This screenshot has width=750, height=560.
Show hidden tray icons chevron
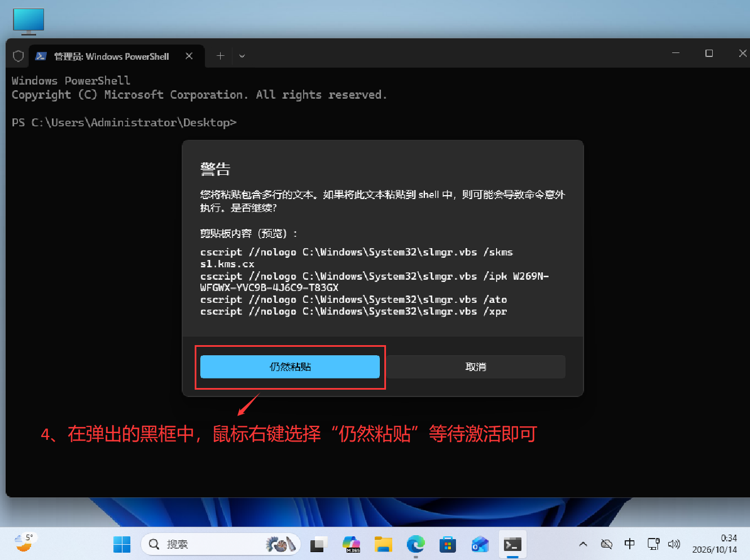pos(583,544)
